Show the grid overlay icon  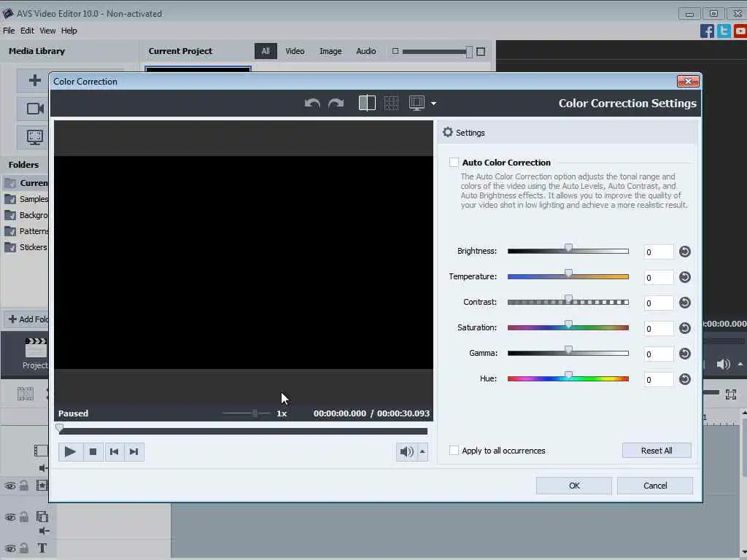[x=391, y=103]
